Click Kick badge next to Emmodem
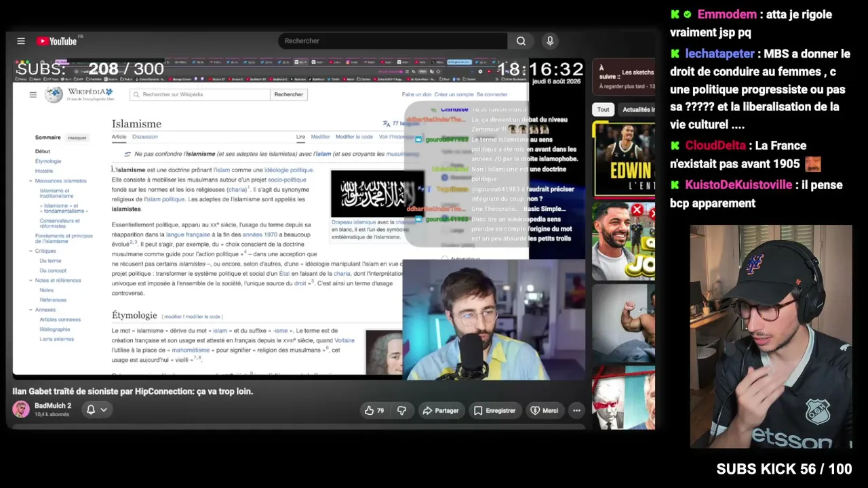The image size is (868, 488). (x=675, y=14)
